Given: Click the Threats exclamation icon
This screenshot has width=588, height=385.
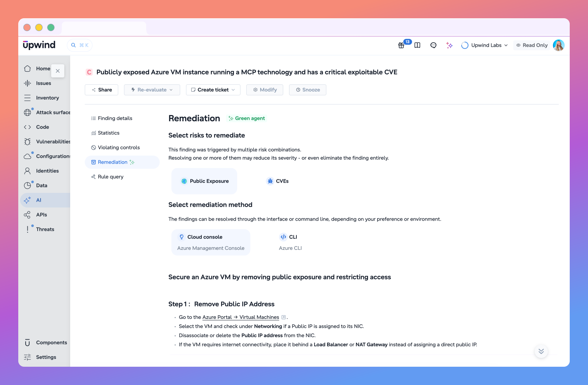Looking at the screenshot, I should click(x=27, y=229).
